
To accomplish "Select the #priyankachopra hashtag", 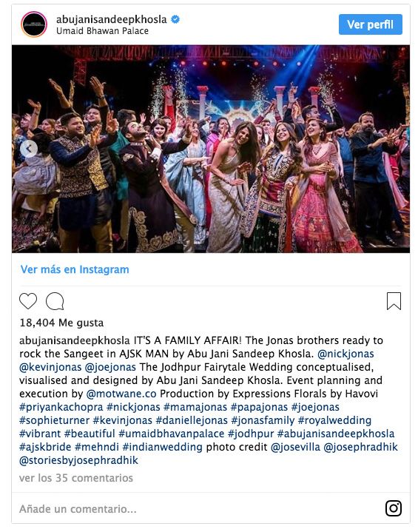I will pos(61,407).
